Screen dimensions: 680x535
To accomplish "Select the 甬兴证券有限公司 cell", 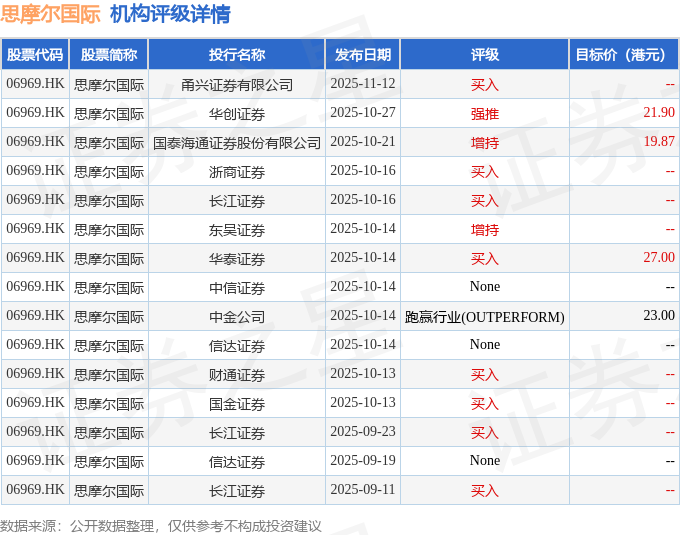I will (x=237, y=85).
